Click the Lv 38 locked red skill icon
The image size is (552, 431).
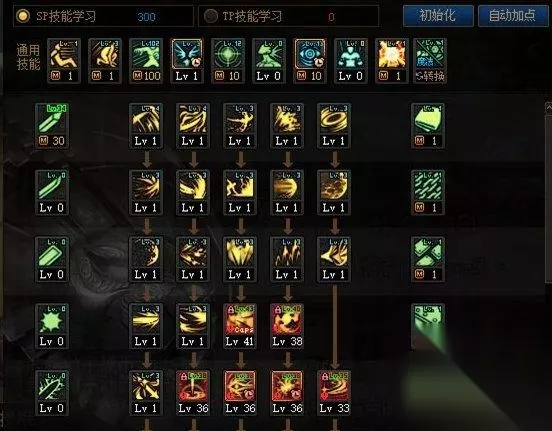[287, 326]
